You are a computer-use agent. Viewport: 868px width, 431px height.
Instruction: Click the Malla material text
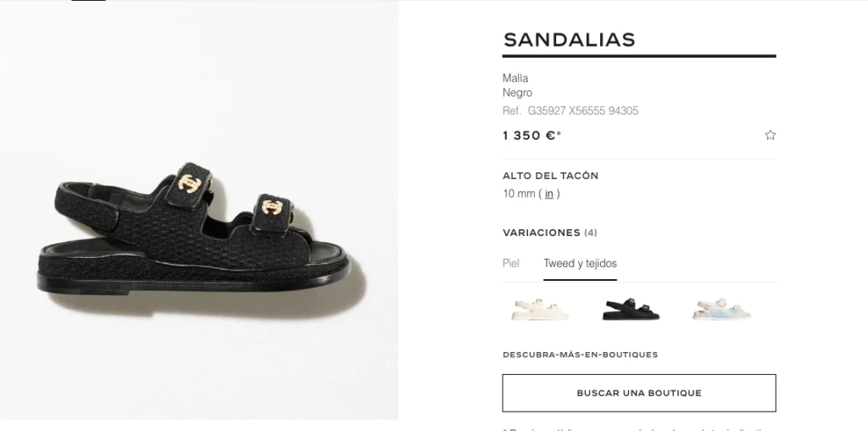coord(515,78)
